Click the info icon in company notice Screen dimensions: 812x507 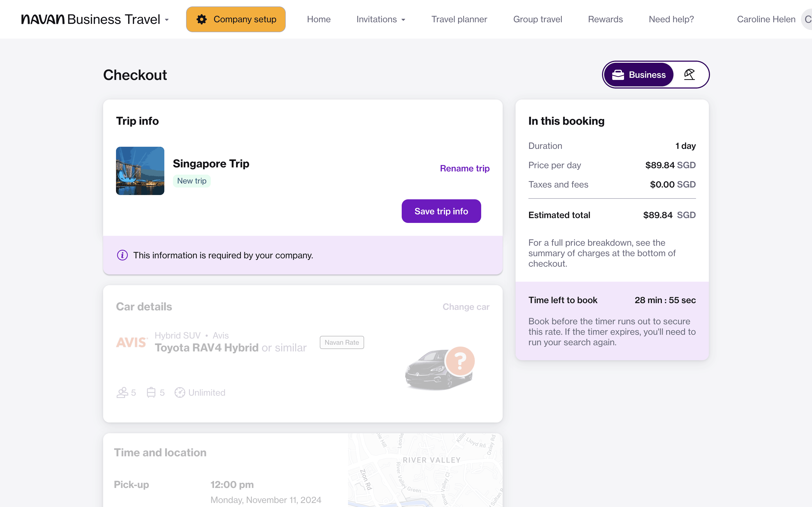(x=122, y=255)
